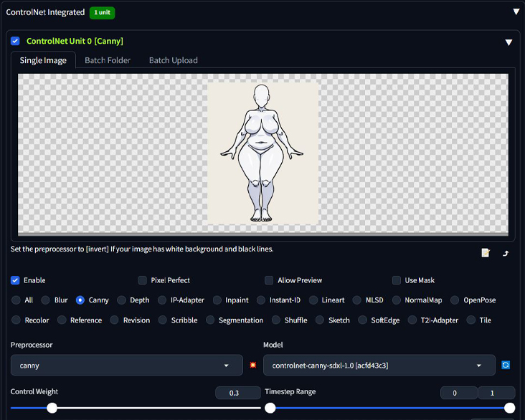525x420 pixels.
Task: Open the controlnet-canny-sdxl Model dropdown
Action: coord(379,365)
